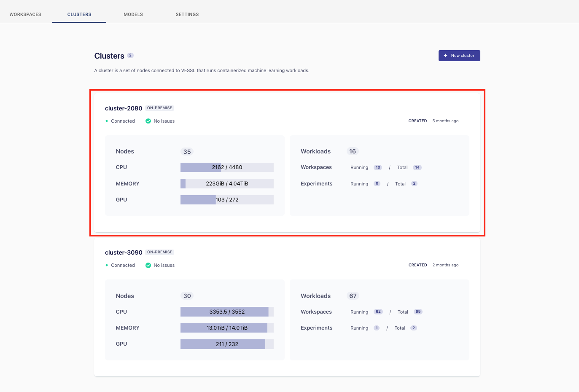Click the '5 months ago' created time
This screenshot has width=579, height=392.
coord(445,121)
